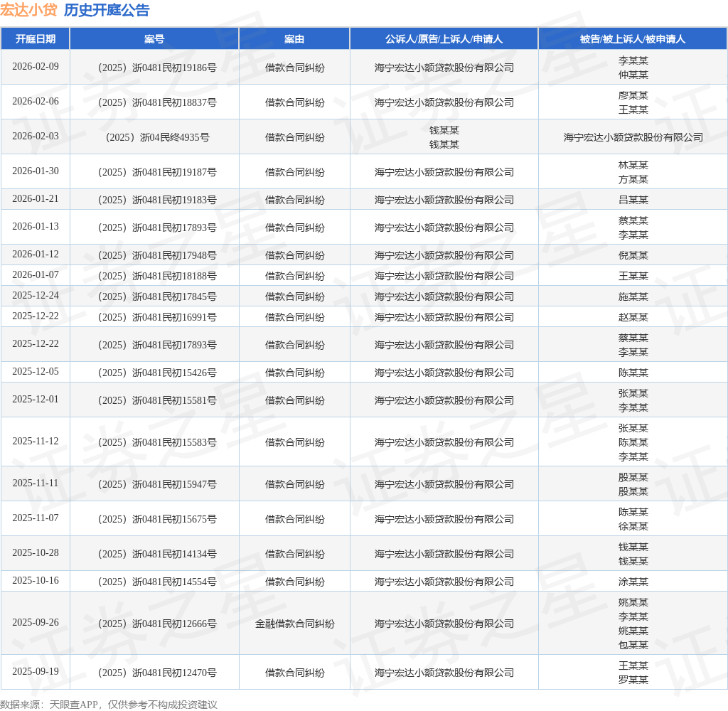Viewport: 728px width, 711px height.
Task: Click defendant 吕某某 in the table
Action: pyautogui.click(x=633, y=200)
